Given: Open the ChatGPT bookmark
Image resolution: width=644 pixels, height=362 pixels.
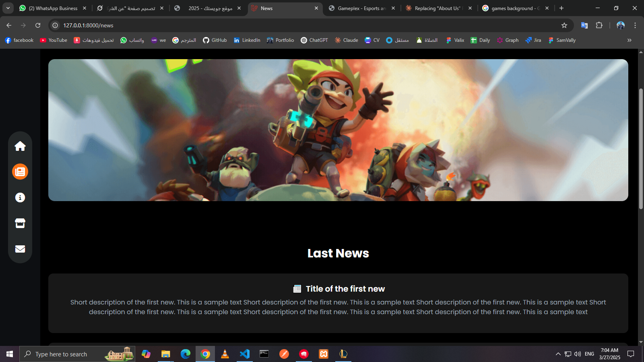Looking at the screenshot, I should click(314, 40).
